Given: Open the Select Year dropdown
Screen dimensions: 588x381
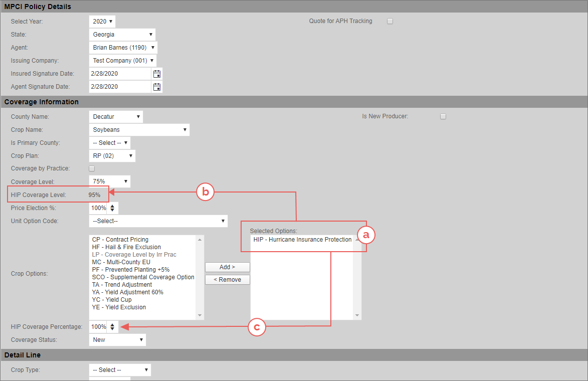Looking at the screenshot, I should tap(102, 22).
